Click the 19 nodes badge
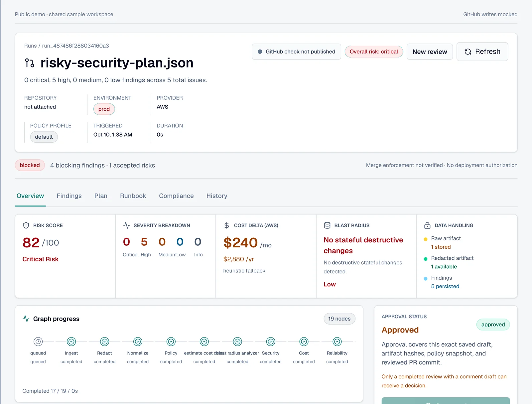532x404 pixels. [339, 319]
